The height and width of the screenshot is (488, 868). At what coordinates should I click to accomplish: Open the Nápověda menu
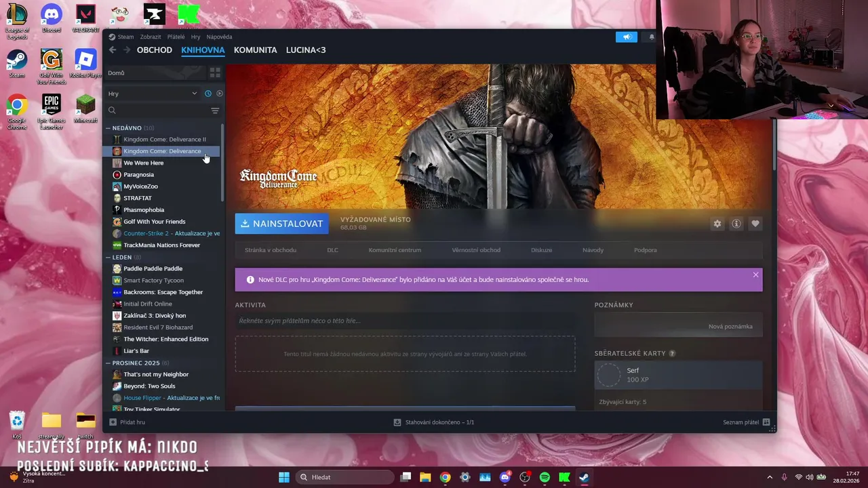[219, 37]
